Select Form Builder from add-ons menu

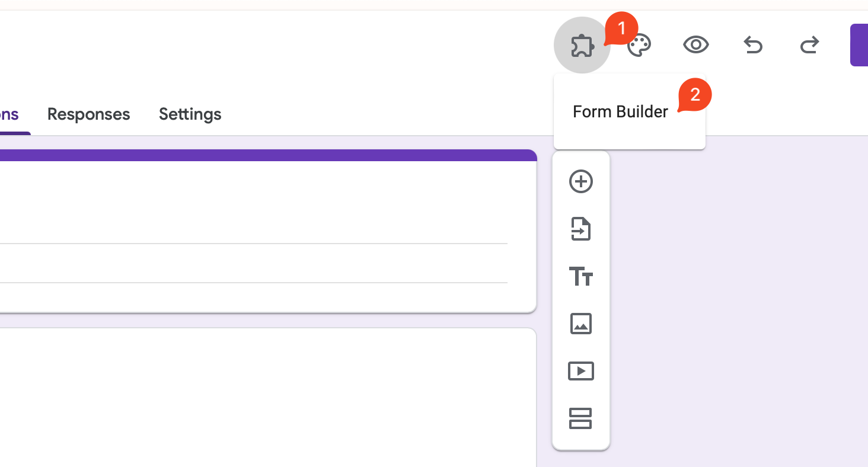pyautogui.click(x=620, y=112)
